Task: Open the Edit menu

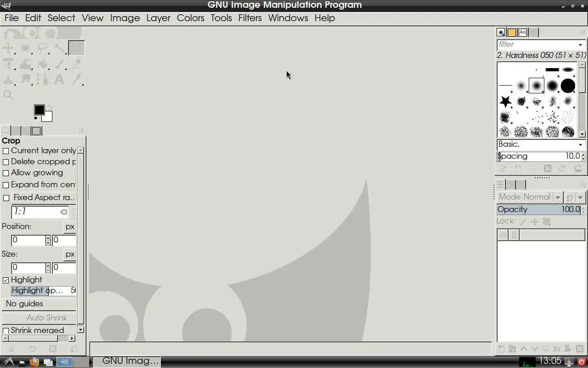Action: [x=33, y=18]
